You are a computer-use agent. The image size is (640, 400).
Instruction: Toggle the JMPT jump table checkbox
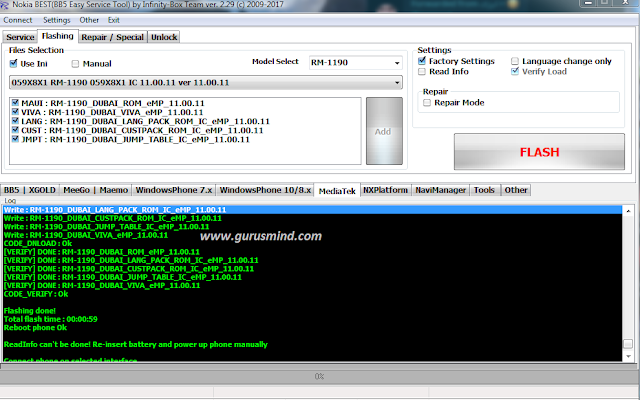pos(15,139)
